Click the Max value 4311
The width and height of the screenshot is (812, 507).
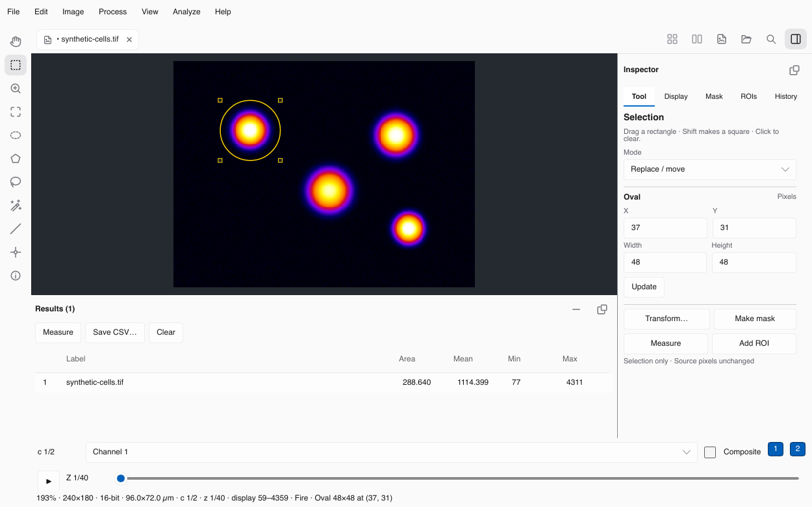tap(574, 382)
